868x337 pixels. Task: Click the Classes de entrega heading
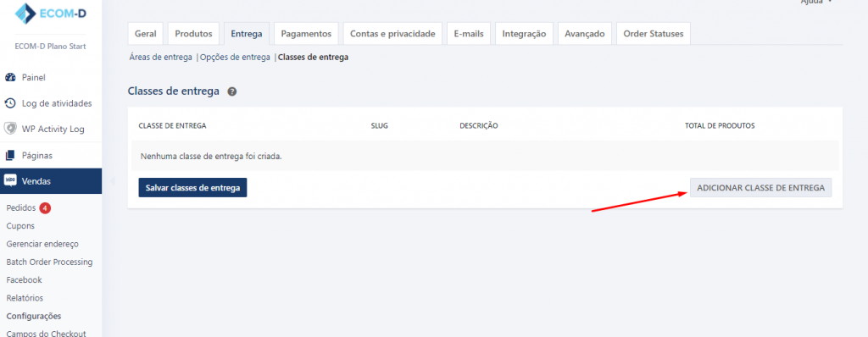click(174, 91)
